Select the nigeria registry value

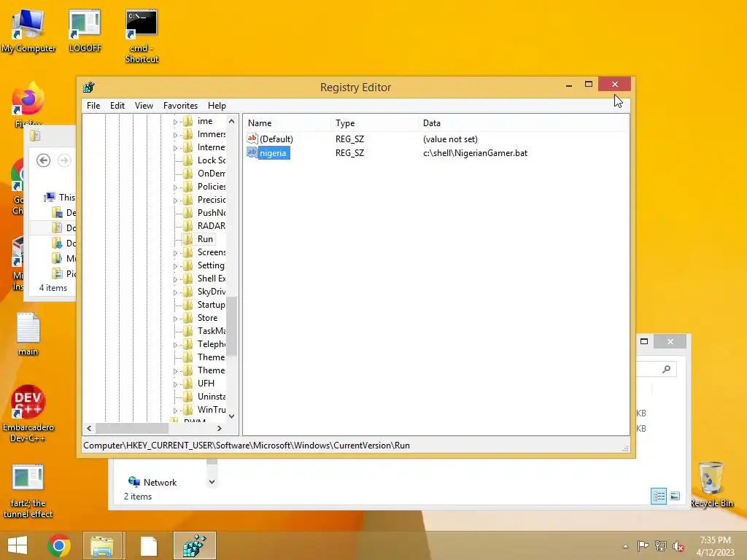pos(273,153)
